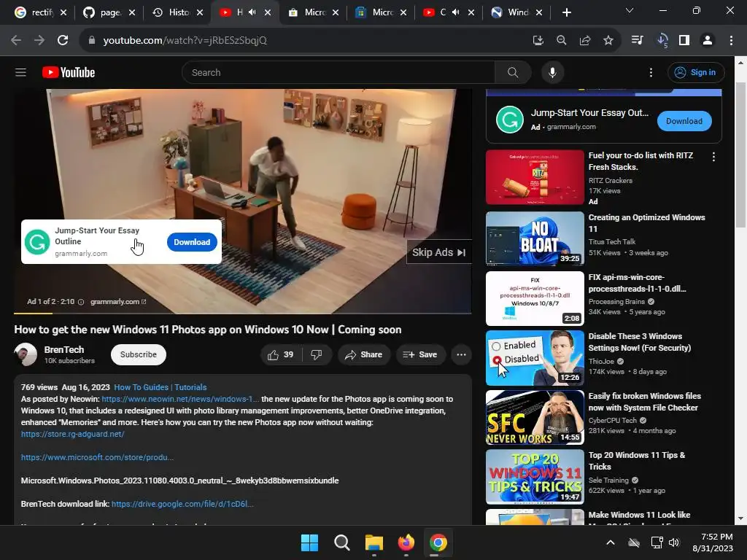Image resolution: width=747 pixels, height=560 pixels.
Task: Click the YouTube logo
Action: [69, 72]
